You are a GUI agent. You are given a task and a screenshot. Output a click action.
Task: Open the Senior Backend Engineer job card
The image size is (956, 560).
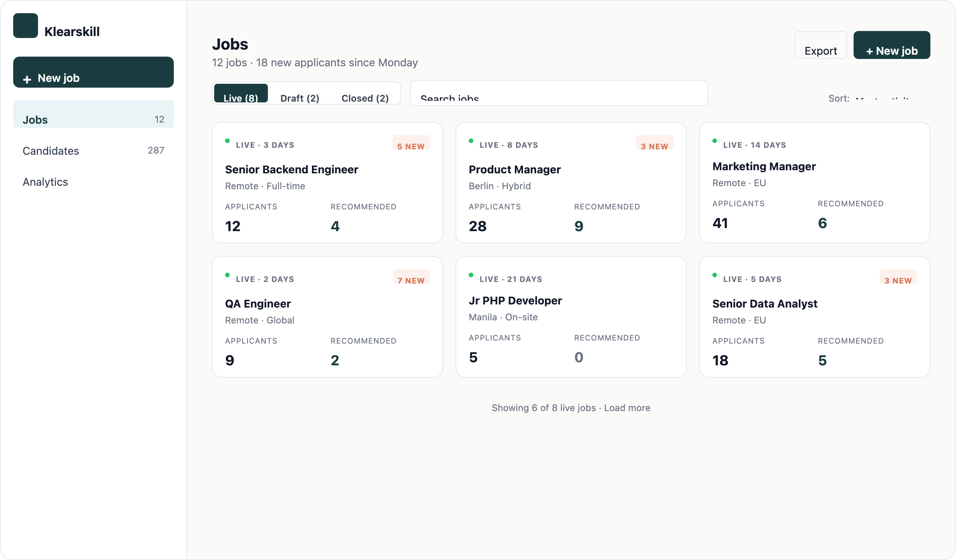click(x=327, y=183)
